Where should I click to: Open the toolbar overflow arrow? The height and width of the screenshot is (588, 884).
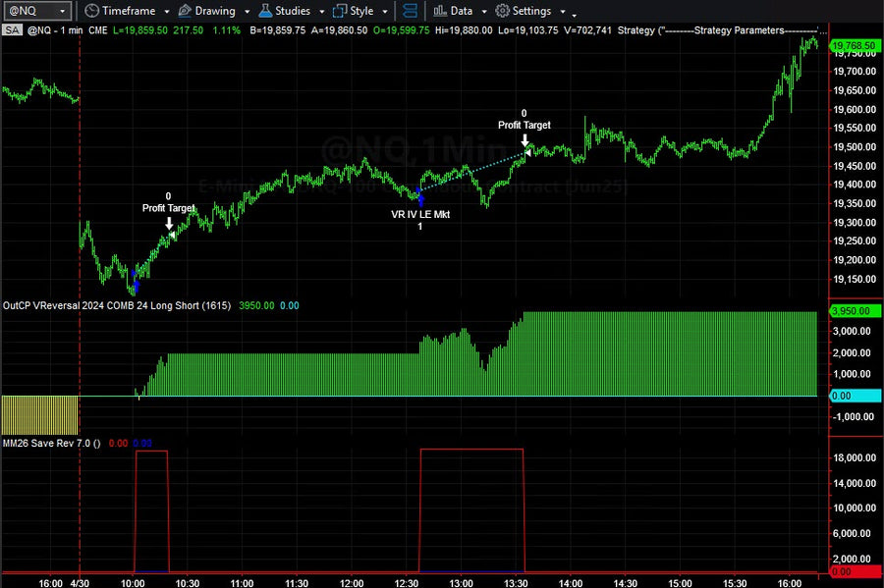tap(575, 15)
